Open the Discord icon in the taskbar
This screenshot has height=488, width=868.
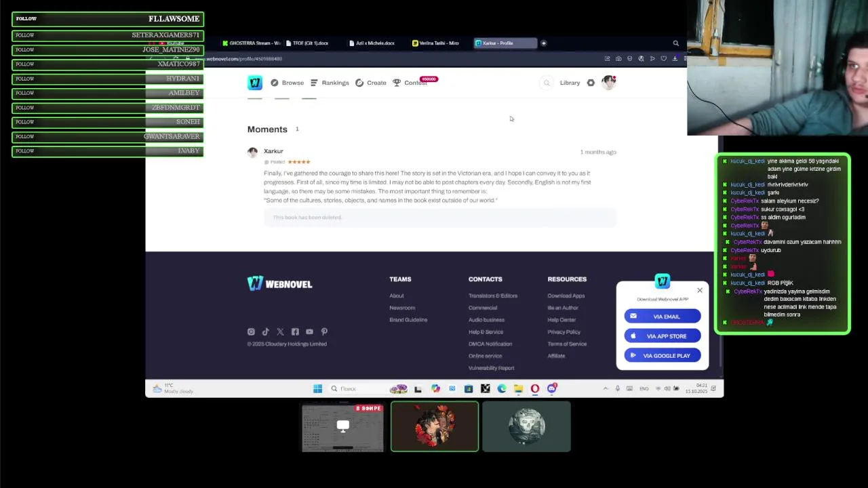552,388
